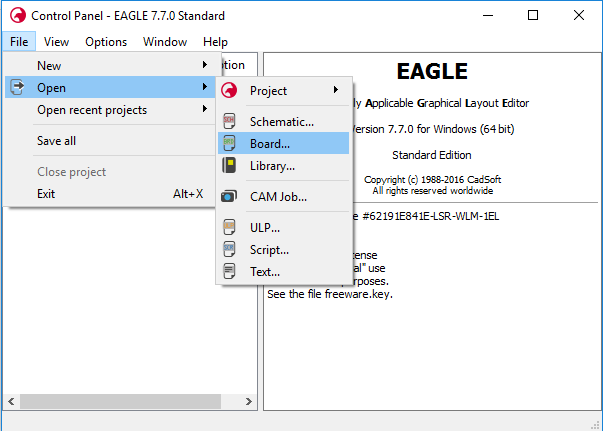Screen dimensions: 603x431
Task: Click the Library book icon
Action: pos(230,166)
